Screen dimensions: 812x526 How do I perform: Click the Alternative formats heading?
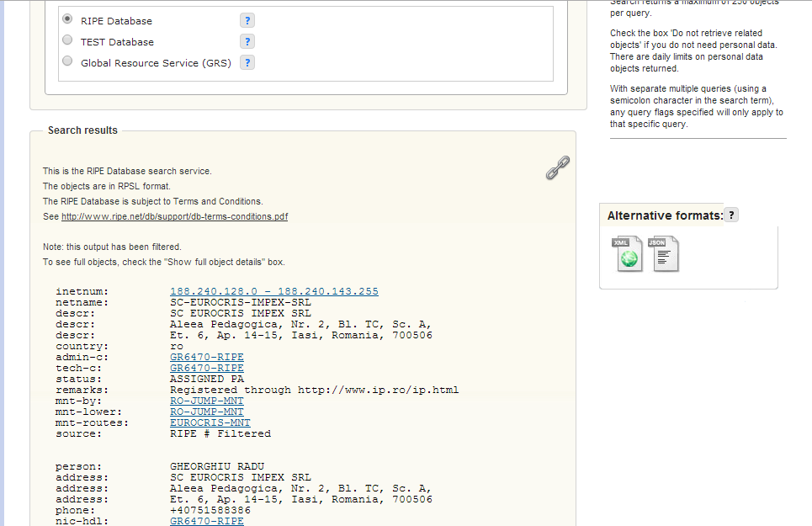[665, 215]
